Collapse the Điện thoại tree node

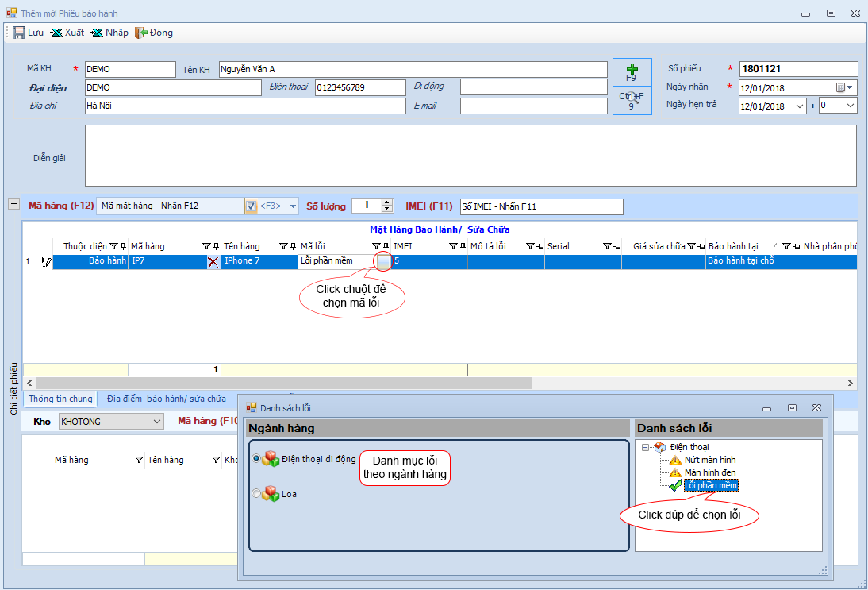click(x=645, y=447)
